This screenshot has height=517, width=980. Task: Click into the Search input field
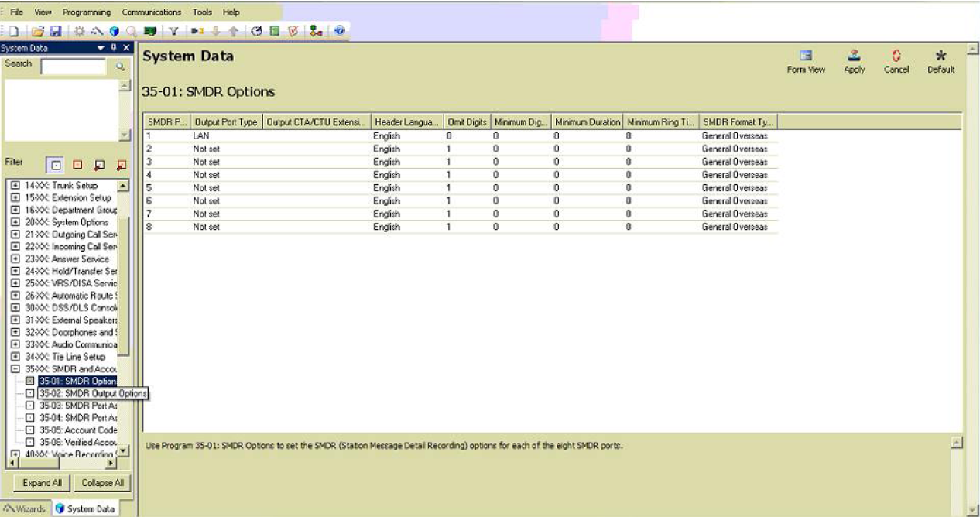tap(73, 67)
